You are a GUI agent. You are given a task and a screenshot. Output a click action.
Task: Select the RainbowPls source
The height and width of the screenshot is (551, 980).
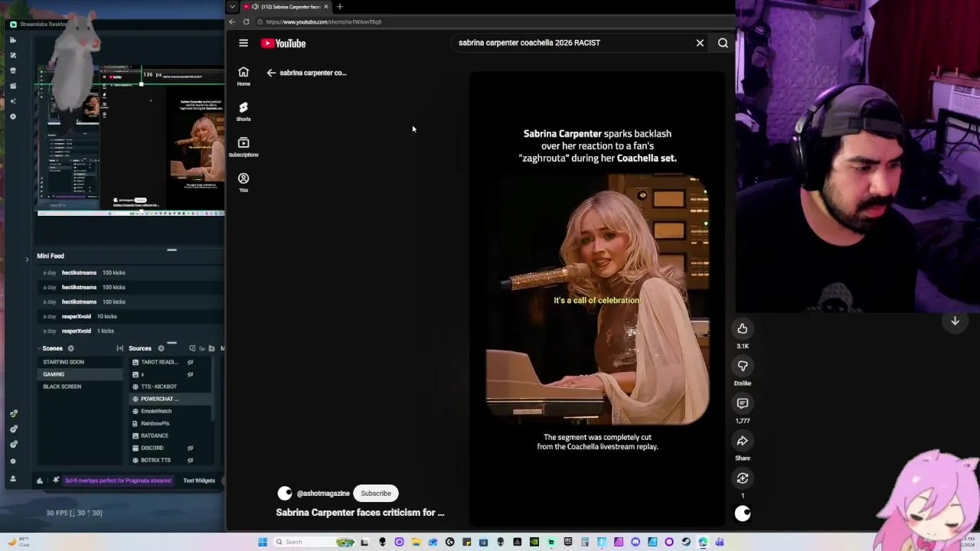(x=155, y=423)
